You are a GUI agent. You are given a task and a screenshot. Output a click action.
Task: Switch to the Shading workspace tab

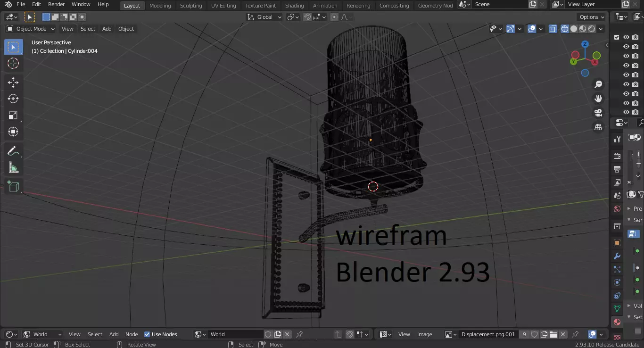294,6
